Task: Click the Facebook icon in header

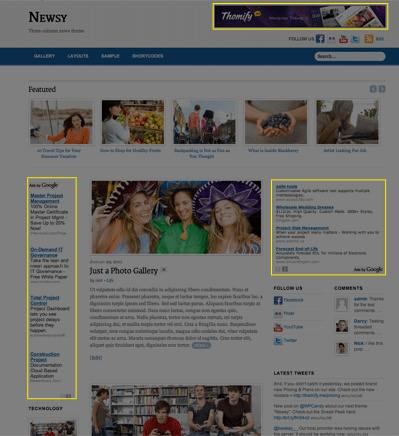Action: [320, 39]
